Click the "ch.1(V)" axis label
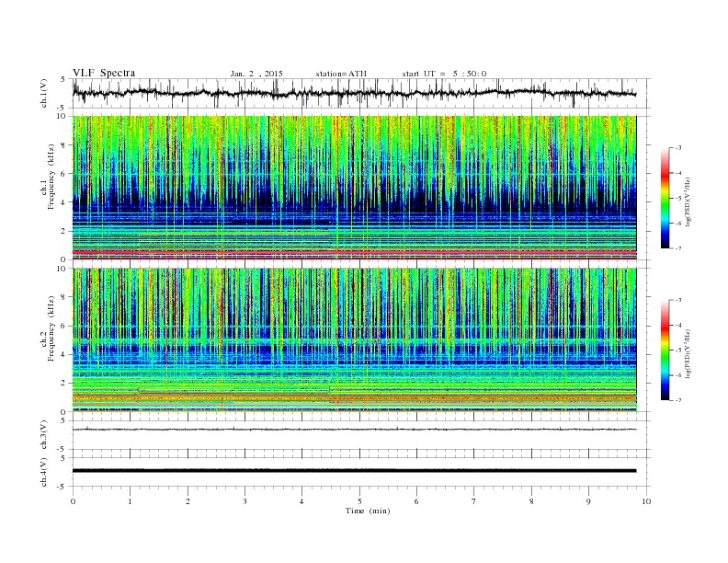Screen dimensions: 728x563 point(44,93)
